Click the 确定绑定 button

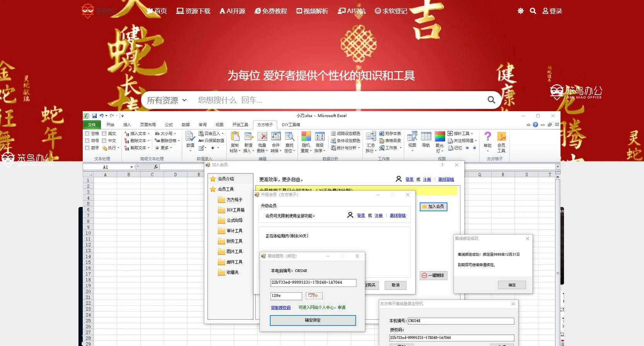tap(313, 320)
